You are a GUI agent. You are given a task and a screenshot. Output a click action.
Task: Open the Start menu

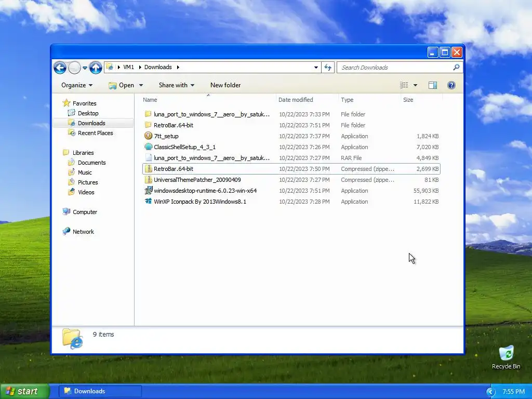click(x=24, y=391)
